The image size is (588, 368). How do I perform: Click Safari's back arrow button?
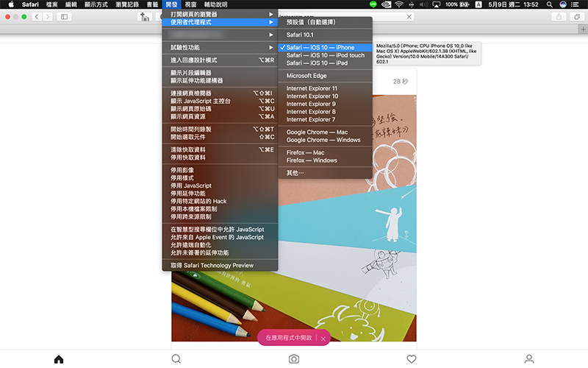pyautogui.click(x=37, y=16)
